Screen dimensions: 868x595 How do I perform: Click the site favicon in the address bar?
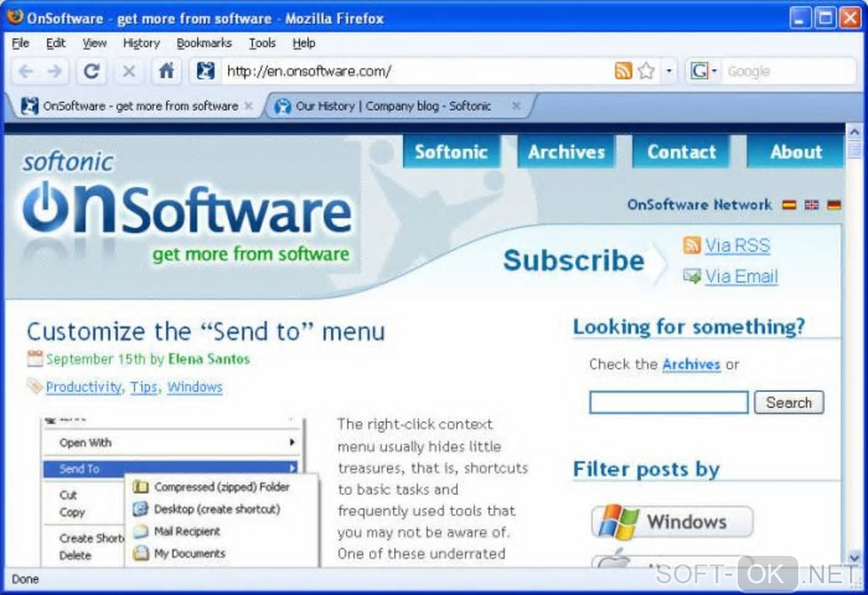(205, 71)
